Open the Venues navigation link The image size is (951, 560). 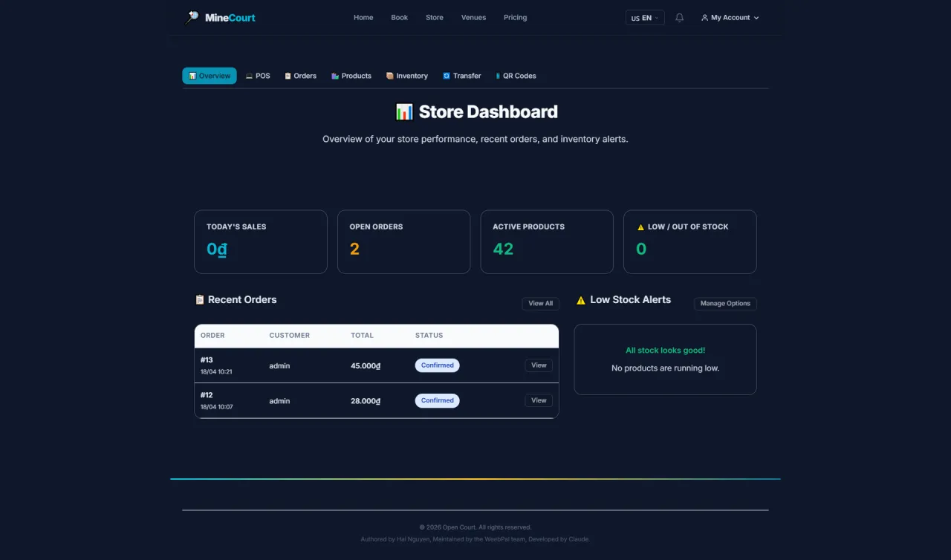click(473, 18)
